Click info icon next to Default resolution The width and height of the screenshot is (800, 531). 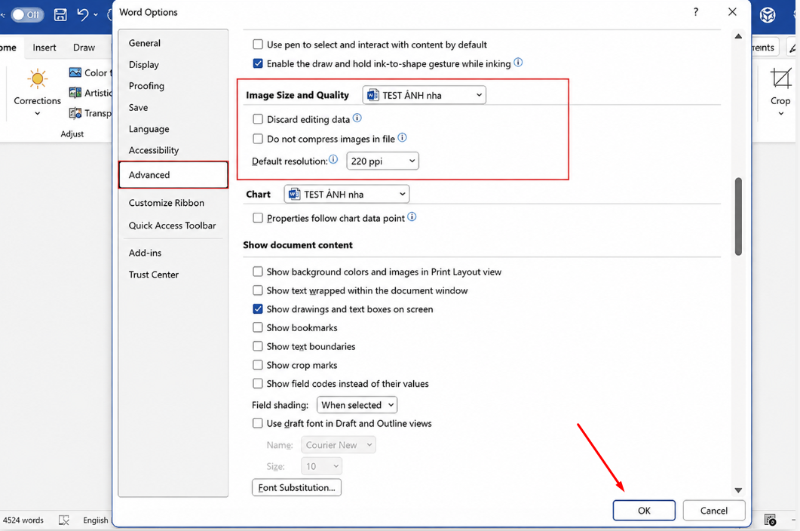coord(333,160)
